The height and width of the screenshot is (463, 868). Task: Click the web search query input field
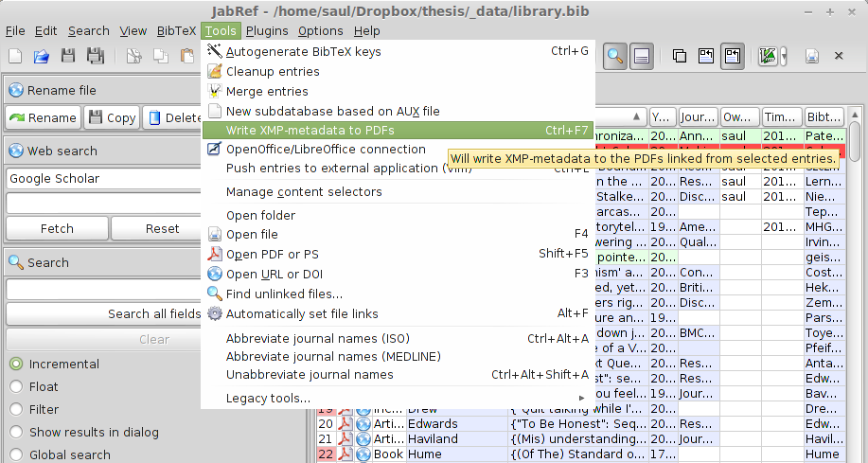point(104,204)
